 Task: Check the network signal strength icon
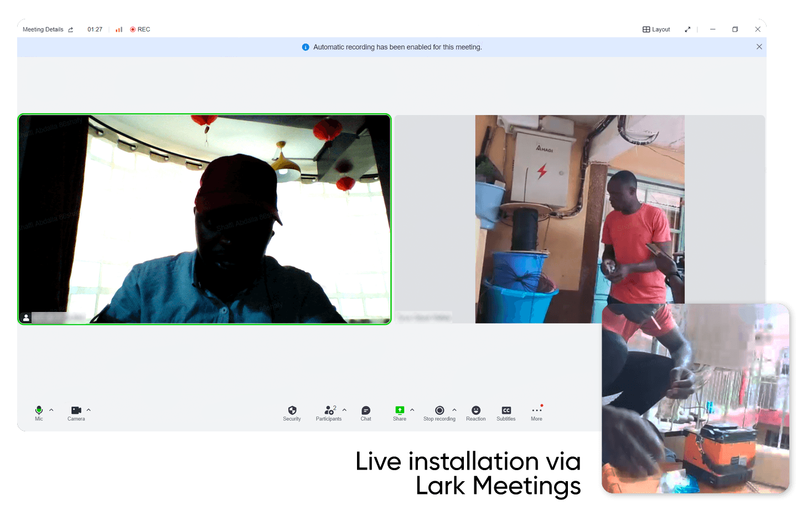click(x=119, y=29)
